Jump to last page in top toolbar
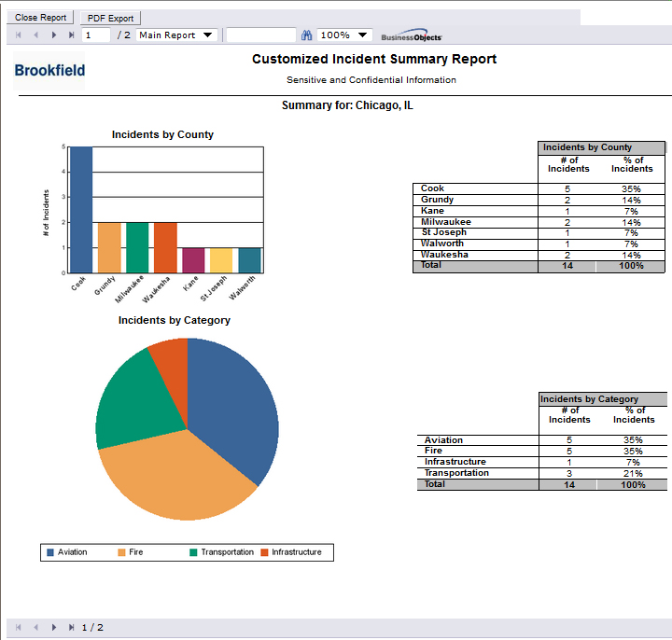 [72, 35]
